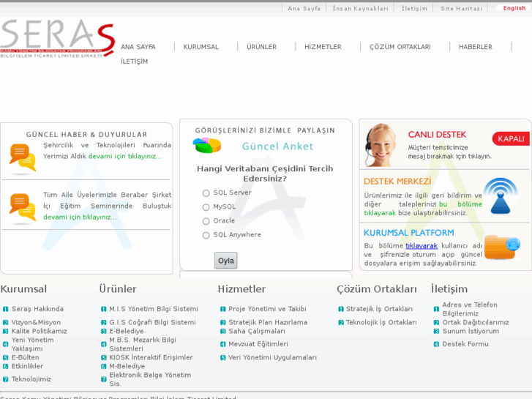
Task: Switch site language to English
Action: click(514, 8)
